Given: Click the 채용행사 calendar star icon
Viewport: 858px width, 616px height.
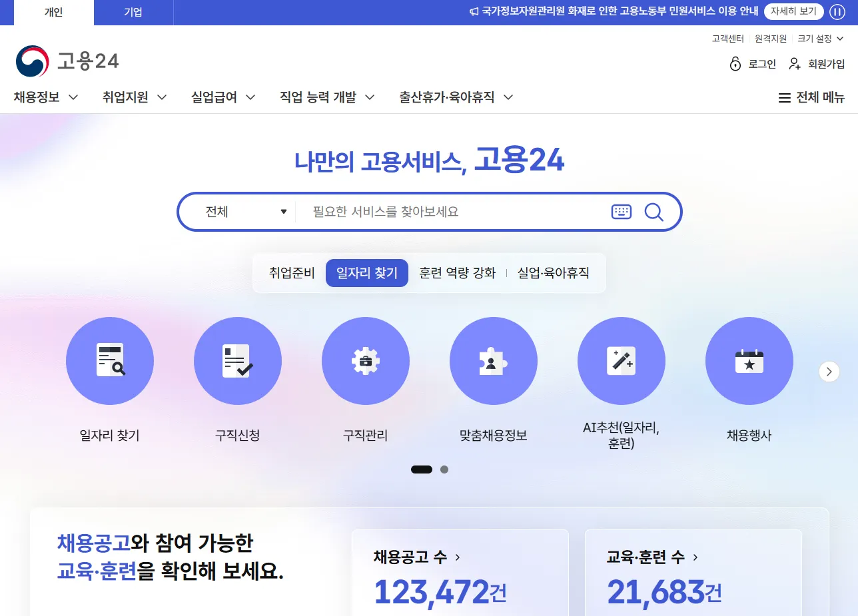Looking at the screenshot, I should (x=749, y=360).
